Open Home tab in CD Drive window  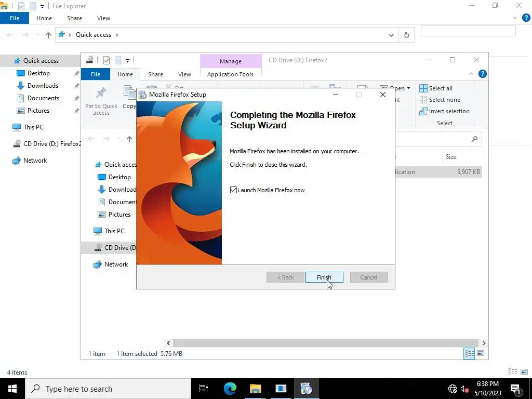(125, 74)
